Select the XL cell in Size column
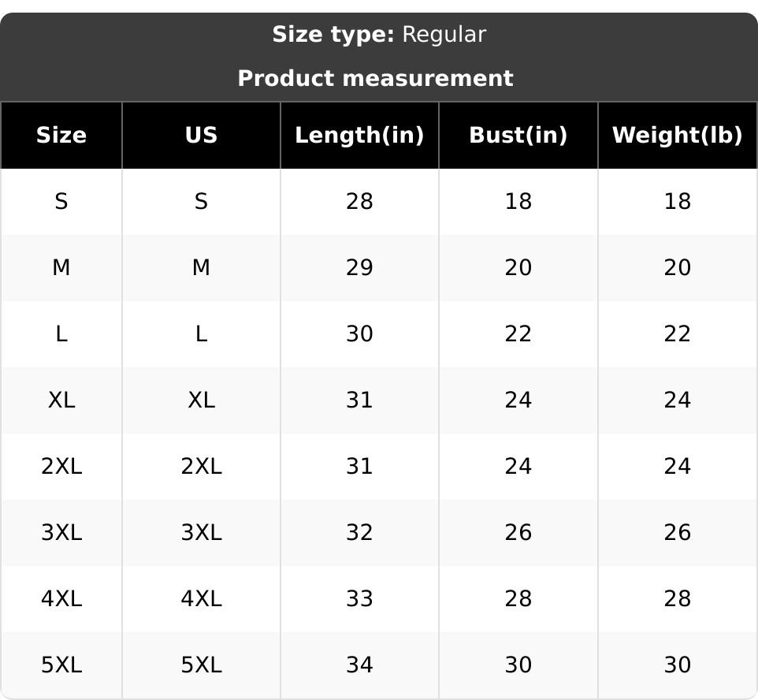 61,400
